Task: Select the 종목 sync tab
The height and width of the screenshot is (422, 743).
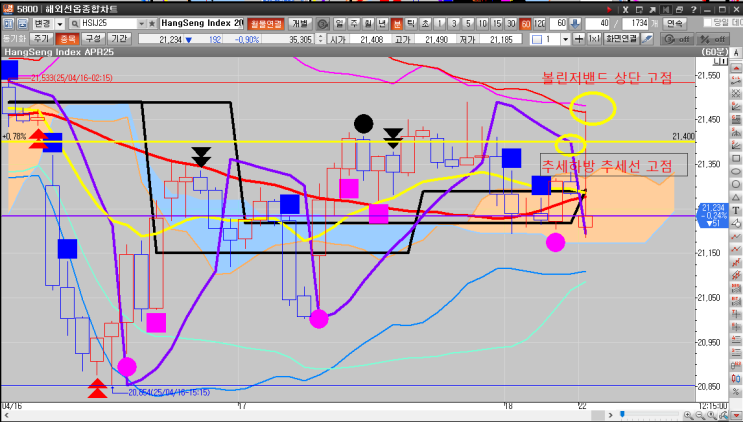Action: tap(67, 39)
